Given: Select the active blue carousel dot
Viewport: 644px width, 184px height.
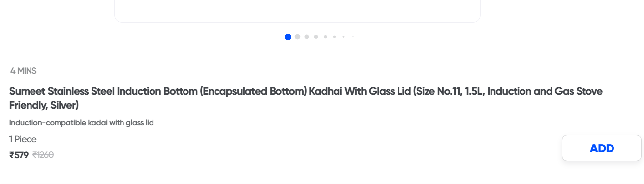Looking at the screenshot, I should [288, 37].
